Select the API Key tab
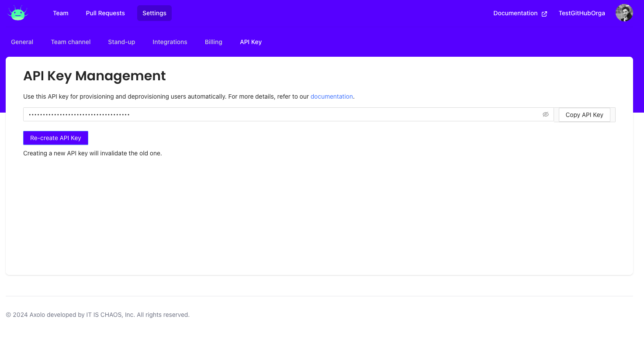The width and height of the screenshot is (644, 340). click(x=251, y=42)
